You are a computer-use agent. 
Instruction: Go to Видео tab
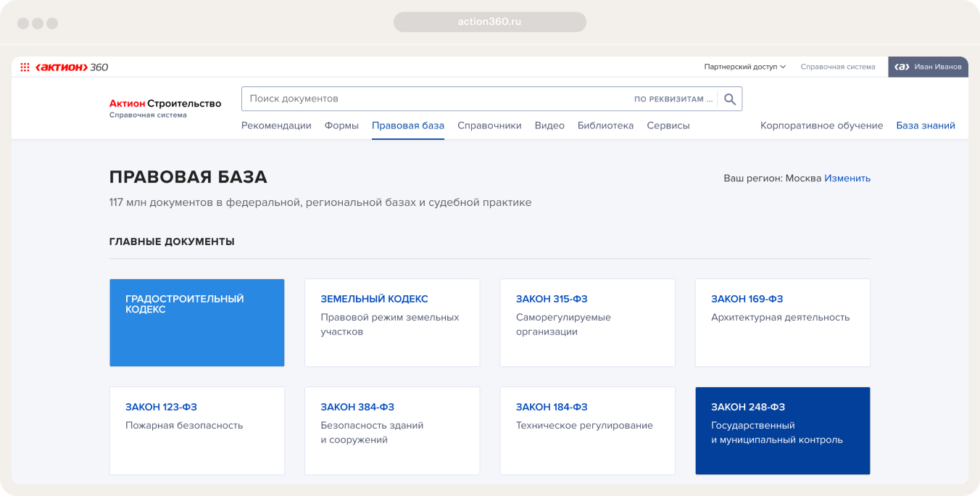(x=549, y=125)
